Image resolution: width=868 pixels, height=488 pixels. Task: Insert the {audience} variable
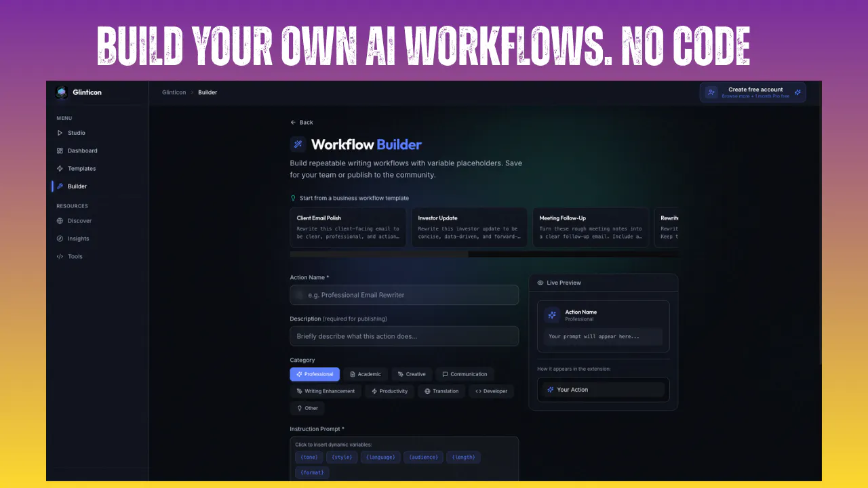pyautogui.click(x=424, y=457)
